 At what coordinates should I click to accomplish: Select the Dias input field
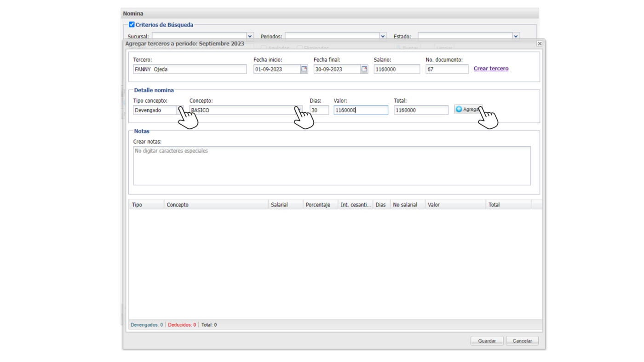(319, 110)
